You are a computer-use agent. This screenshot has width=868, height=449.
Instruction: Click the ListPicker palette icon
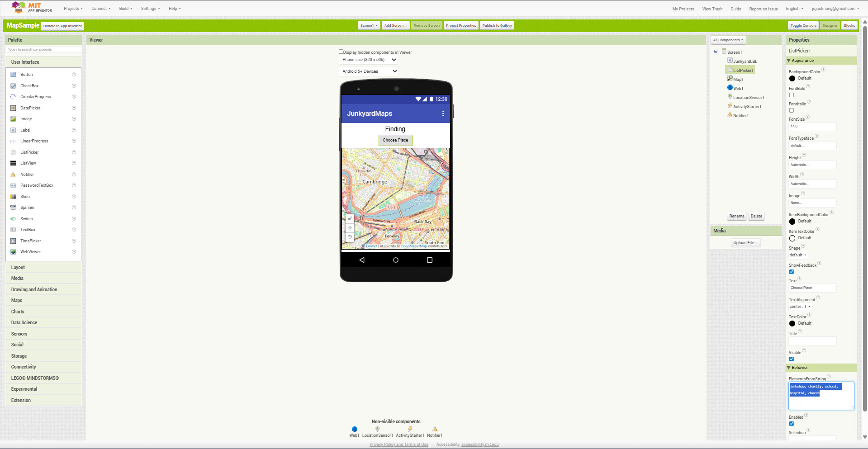coord(13,152)
